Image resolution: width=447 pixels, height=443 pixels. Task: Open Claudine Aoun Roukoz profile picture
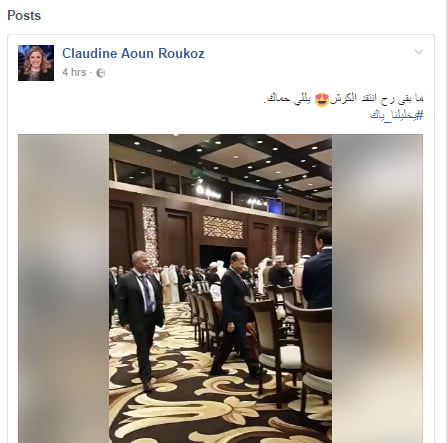click(36, 63)
